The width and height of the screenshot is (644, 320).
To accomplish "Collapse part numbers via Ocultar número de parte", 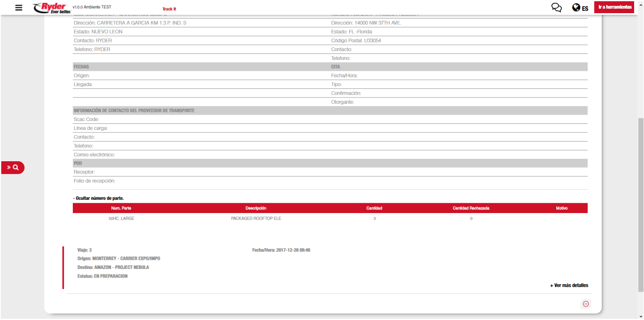I will tap(98, 198).
